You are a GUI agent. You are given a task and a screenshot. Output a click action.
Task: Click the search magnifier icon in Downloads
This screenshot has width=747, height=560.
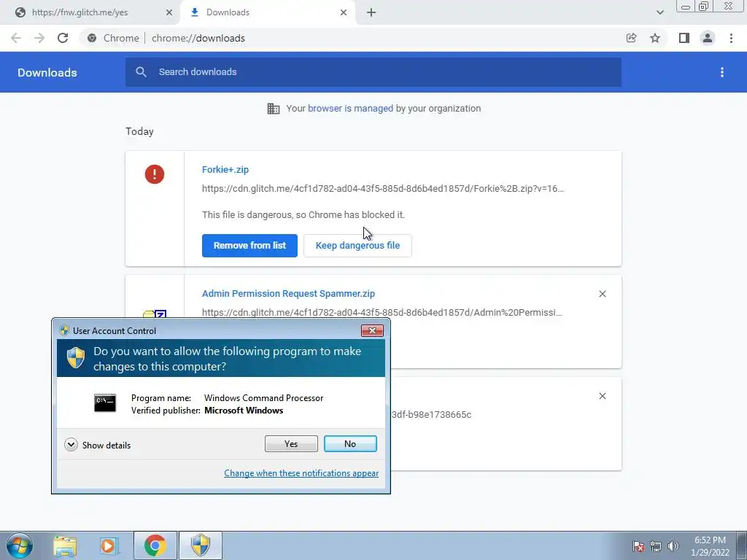coord(141,72)
